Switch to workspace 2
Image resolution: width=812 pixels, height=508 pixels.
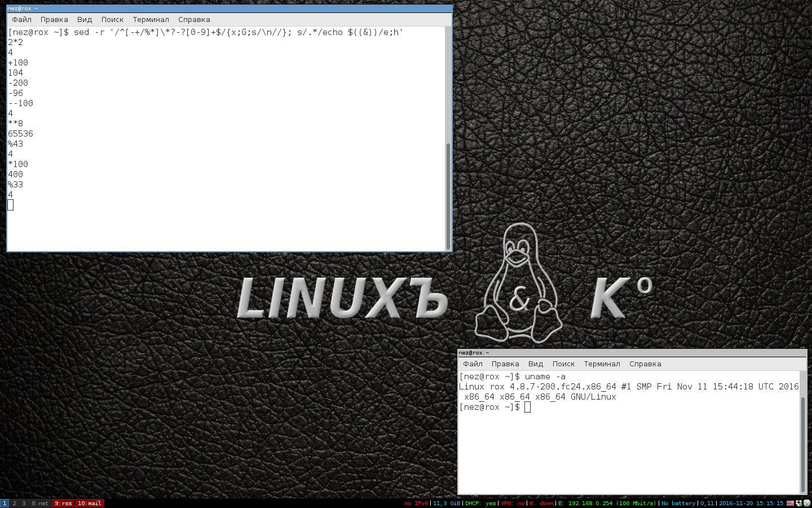point(14,503)
